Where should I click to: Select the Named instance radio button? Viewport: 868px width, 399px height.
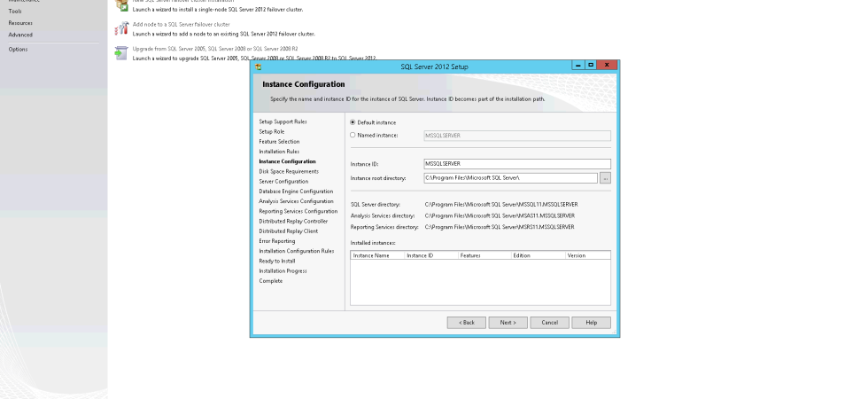353,135
